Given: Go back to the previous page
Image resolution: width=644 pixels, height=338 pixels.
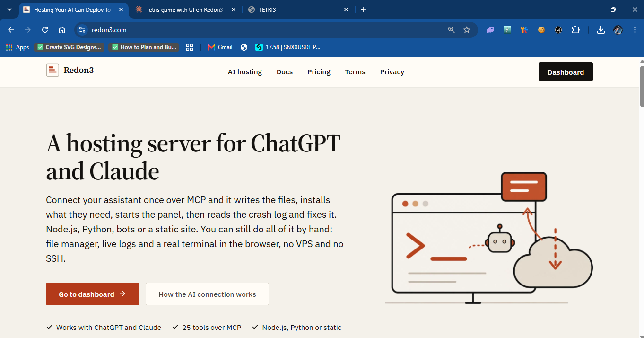Looking at the screenshot, I should 11,30.
